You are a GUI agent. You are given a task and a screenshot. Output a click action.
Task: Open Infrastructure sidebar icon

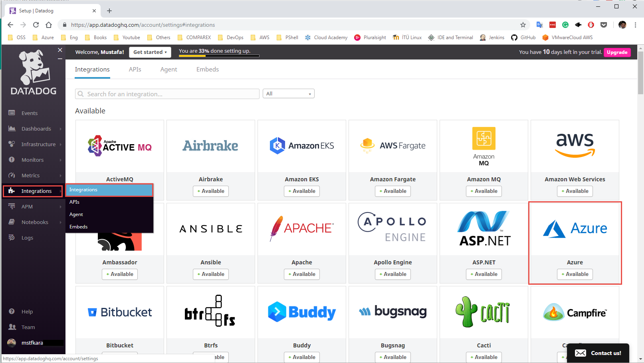[x=12, y=144]
